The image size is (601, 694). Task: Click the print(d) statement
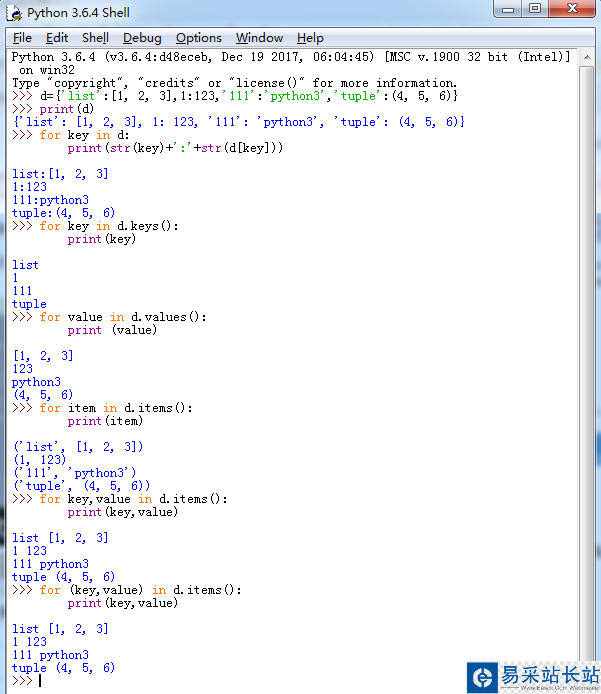point(66,109)
